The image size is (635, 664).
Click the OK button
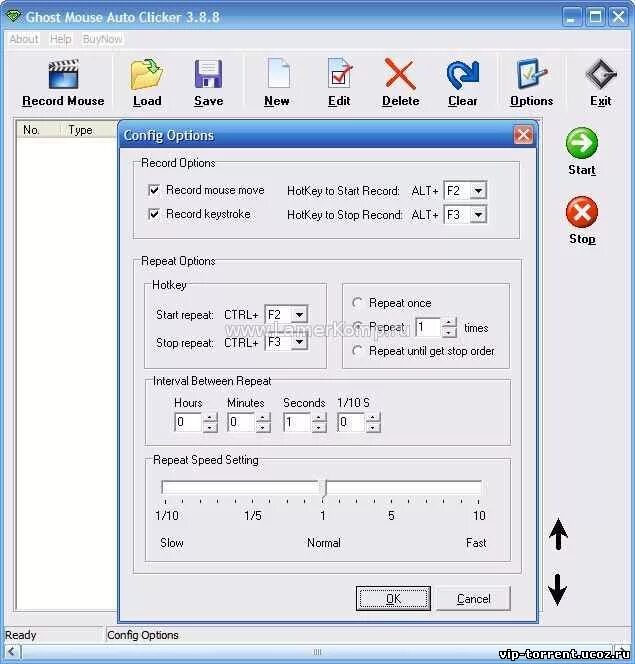coord(393,598)
